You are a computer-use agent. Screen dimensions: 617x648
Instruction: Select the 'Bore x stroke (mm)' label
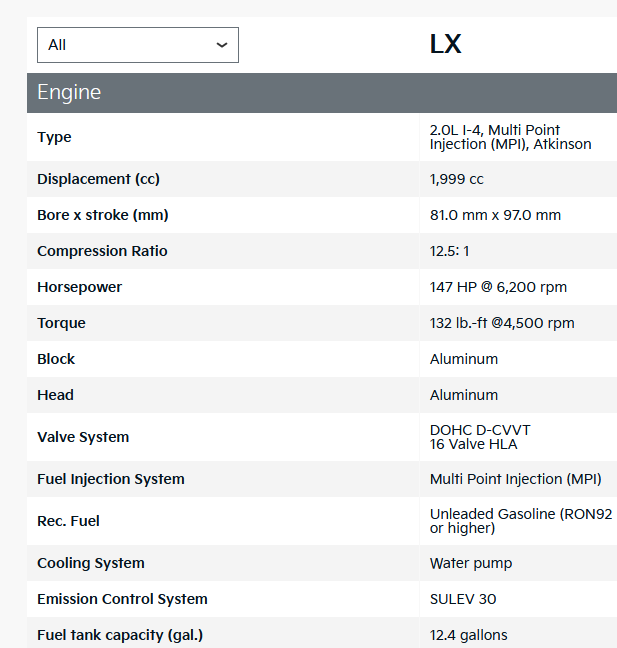coord(103,215)
